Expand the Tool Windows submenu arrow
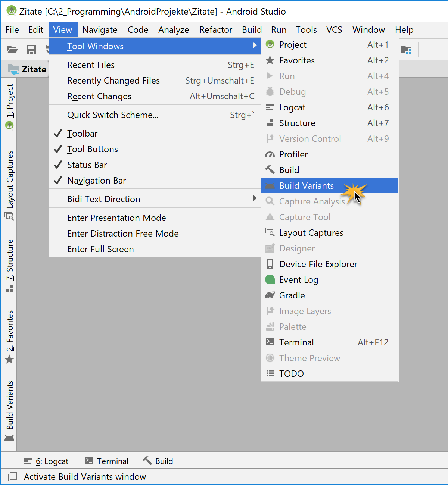 click(x=255, y=46)
